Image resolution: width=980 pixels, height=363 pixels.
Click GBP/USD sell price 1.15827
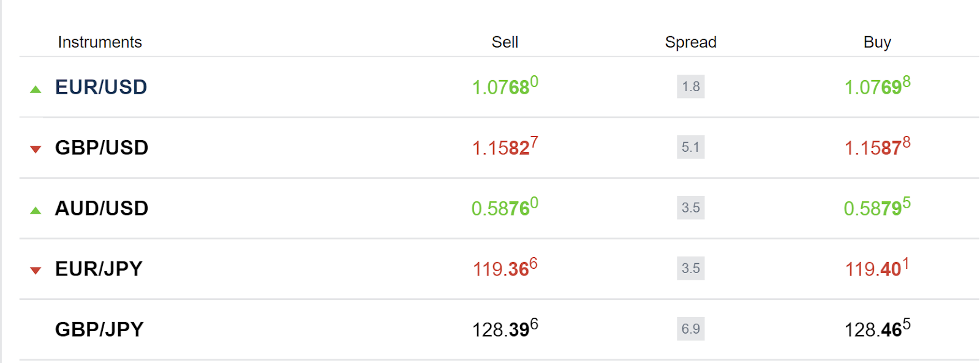505,147
